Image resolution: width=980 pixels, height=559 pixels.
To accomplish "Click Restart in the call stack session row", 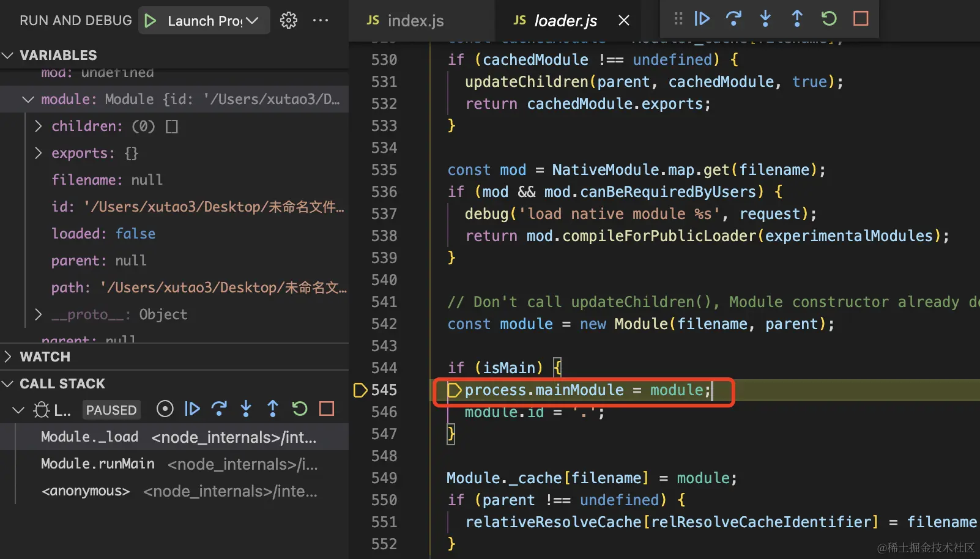I will pyautogui.click(x=300, y=409).
